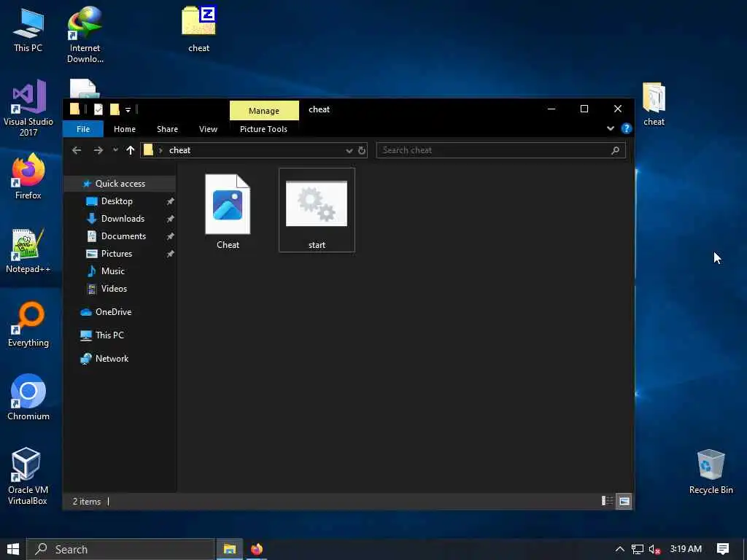Open recent locations dropdown arrow

click(115, 150)
